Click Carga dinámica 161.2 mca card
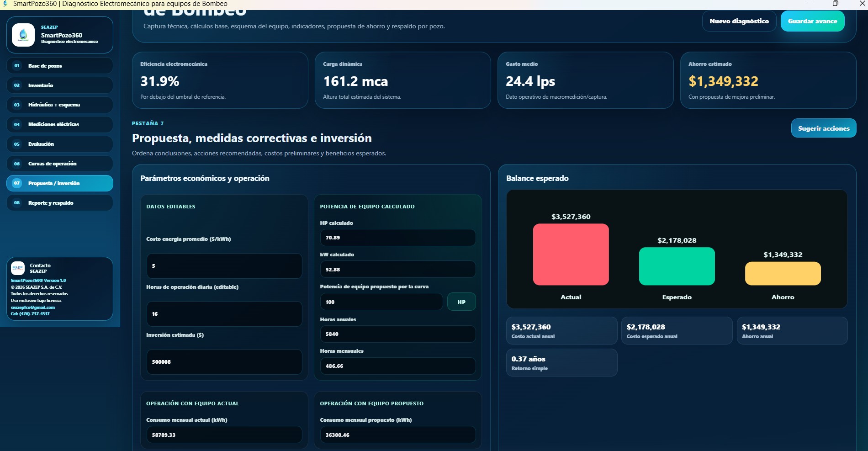This screenshot has height=451, width=868. (403, 80)
